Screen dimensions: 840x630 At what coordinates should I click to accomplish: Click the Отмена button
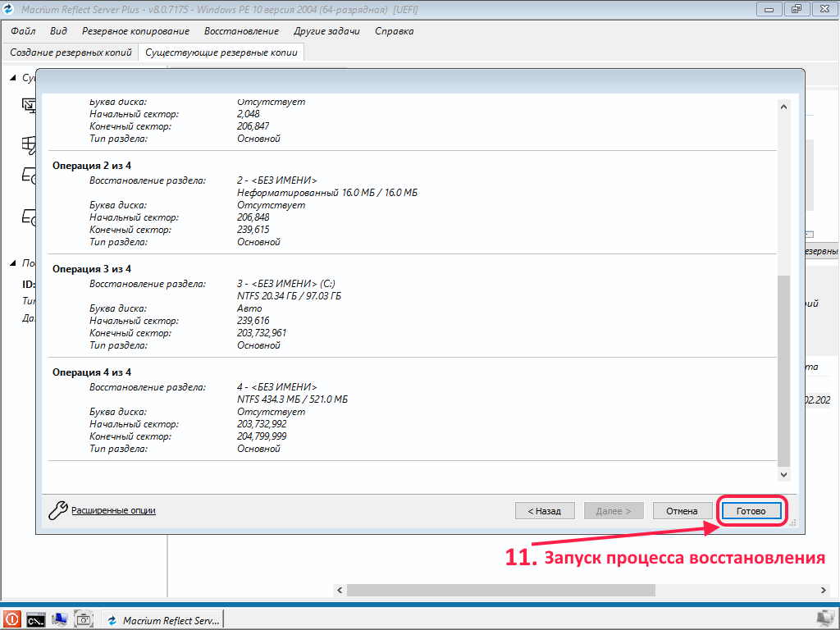coord(682,510)
